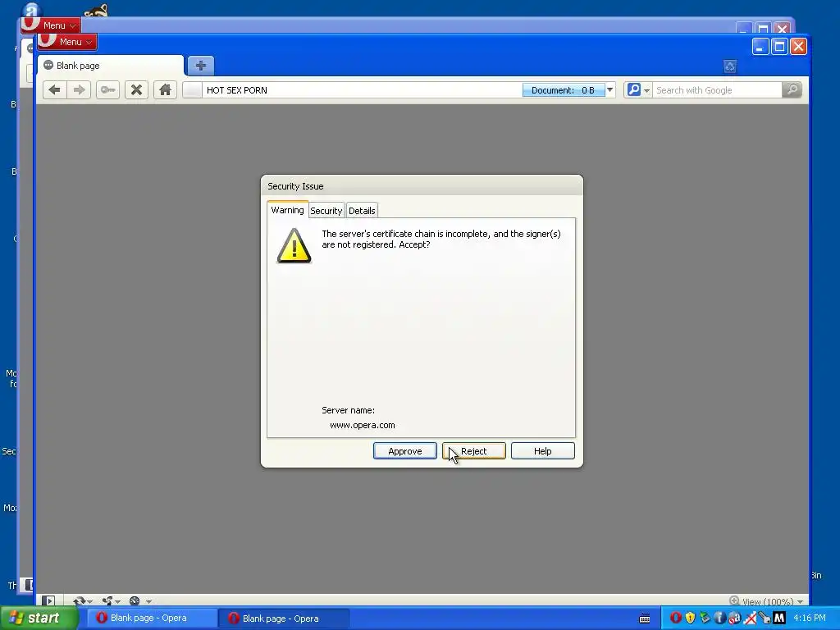Switch to the Security tab
Screen dimensions: 840x630
326,211
